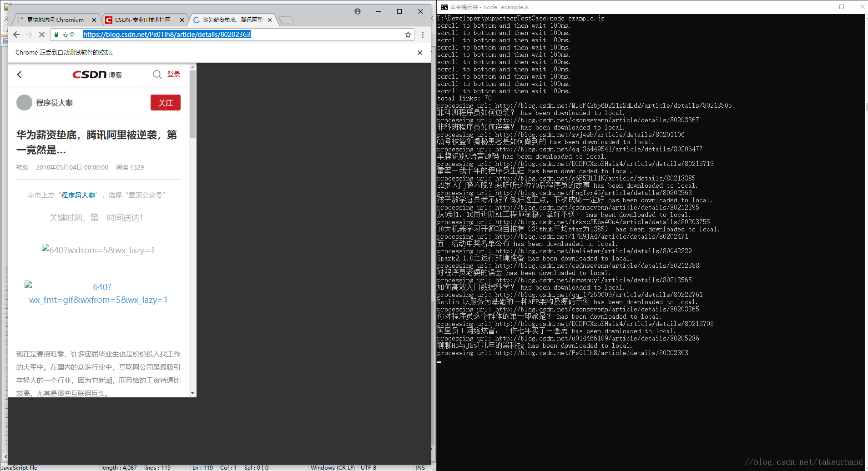Click 'JavaScript file' status bar label
The height and width of the screenshot is (471, 868).
point(19,467)
